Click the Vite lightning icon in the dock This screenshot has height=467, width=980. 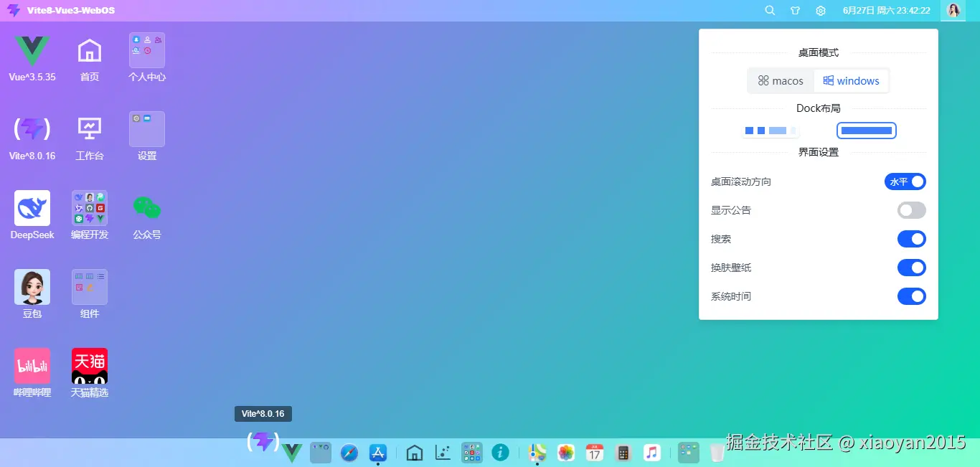263,442
